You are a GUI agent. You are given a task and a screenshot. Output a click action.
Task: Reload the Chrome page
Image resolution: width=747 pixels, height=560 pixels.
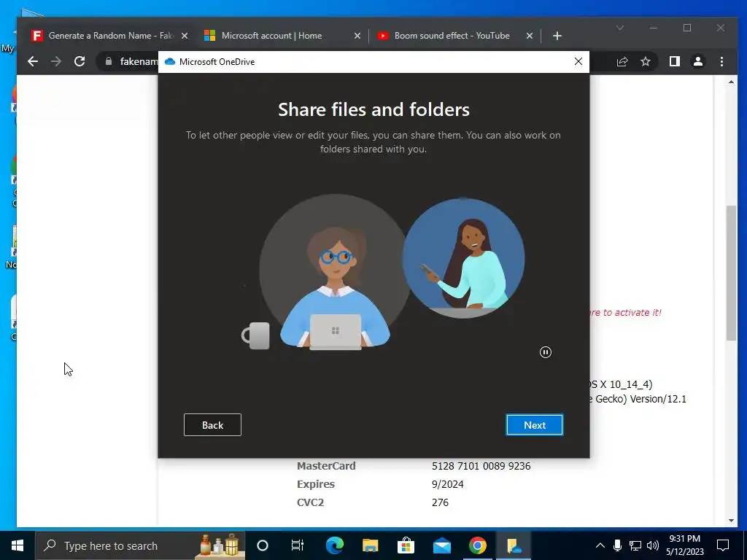point(80,61)
